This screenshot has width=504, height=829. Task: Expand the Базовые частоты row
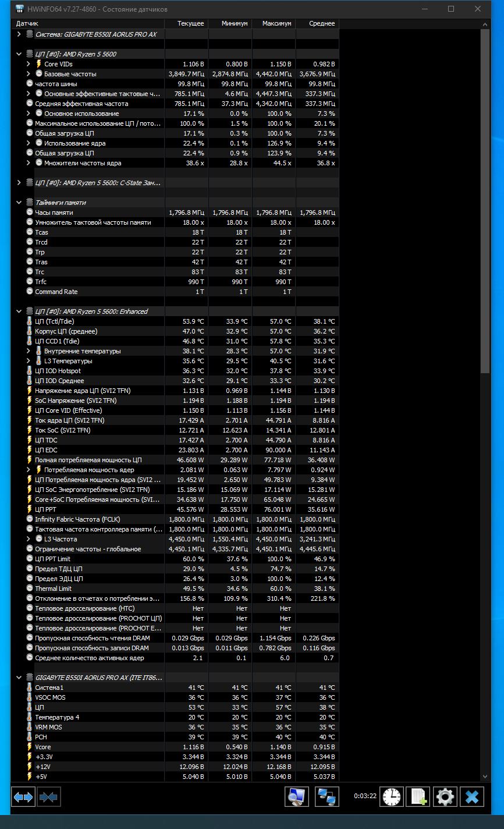click(29, 74)
